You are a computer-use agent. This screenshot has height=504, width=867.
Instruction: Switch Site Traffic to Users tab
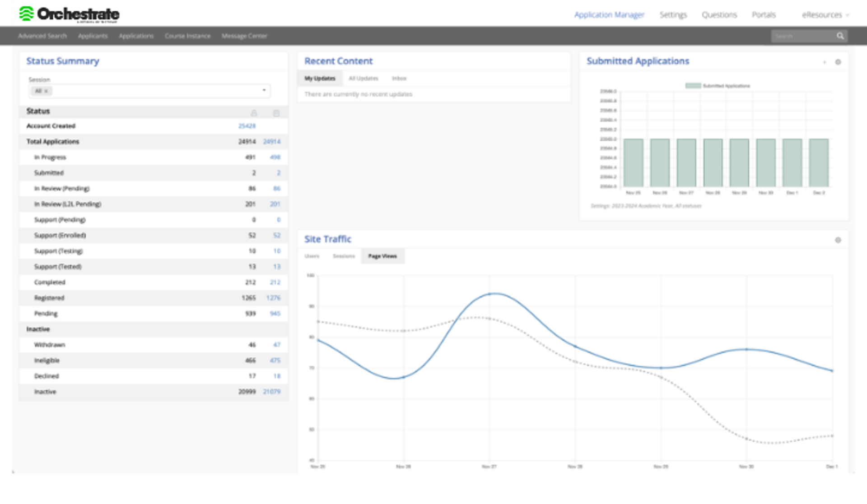coord(312,256)
